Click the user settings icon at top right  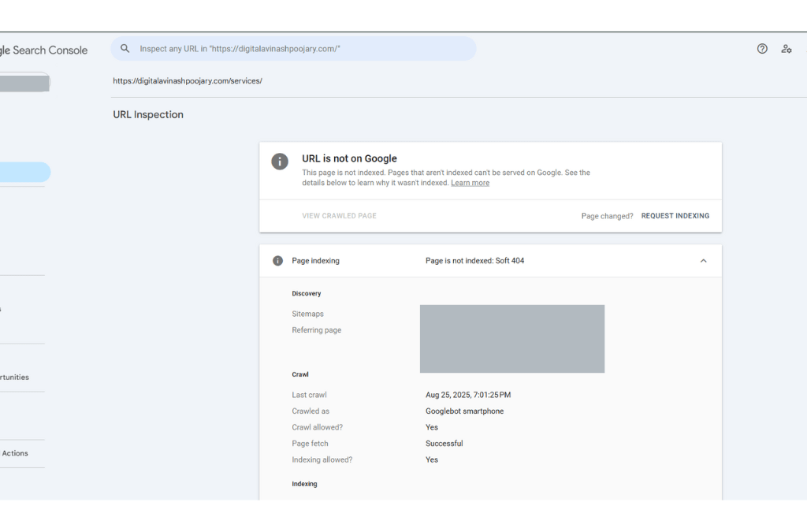787,48
